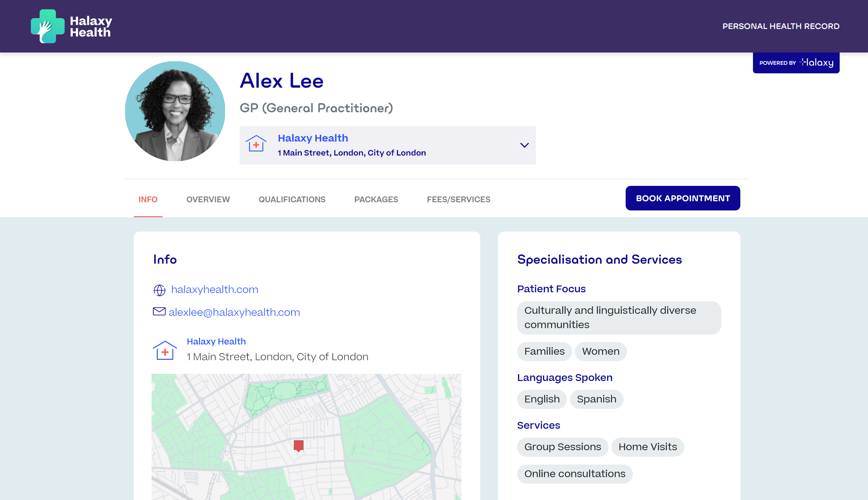
Task: Click the Group Sessions service tag
Action: [x=563, y=447]
